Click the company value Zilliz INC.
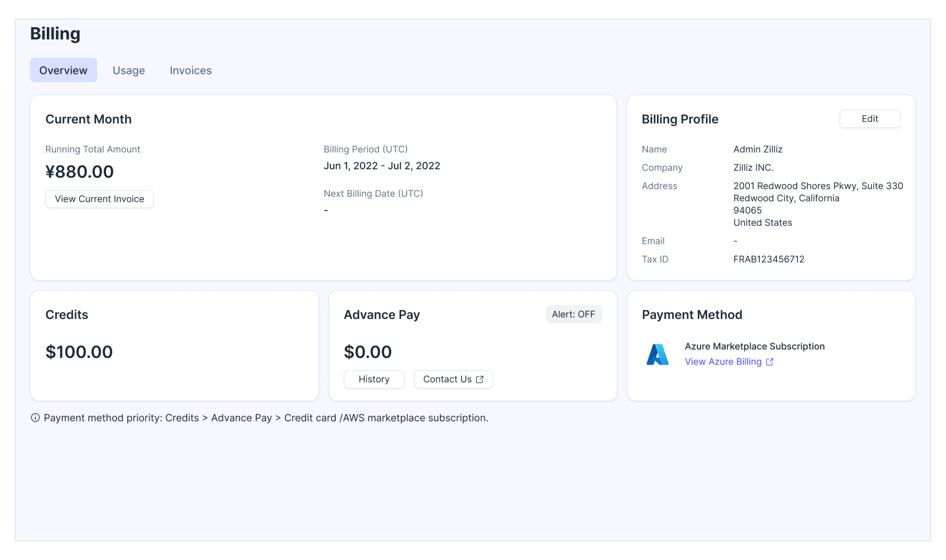946x560 pixels. (753, 168)
